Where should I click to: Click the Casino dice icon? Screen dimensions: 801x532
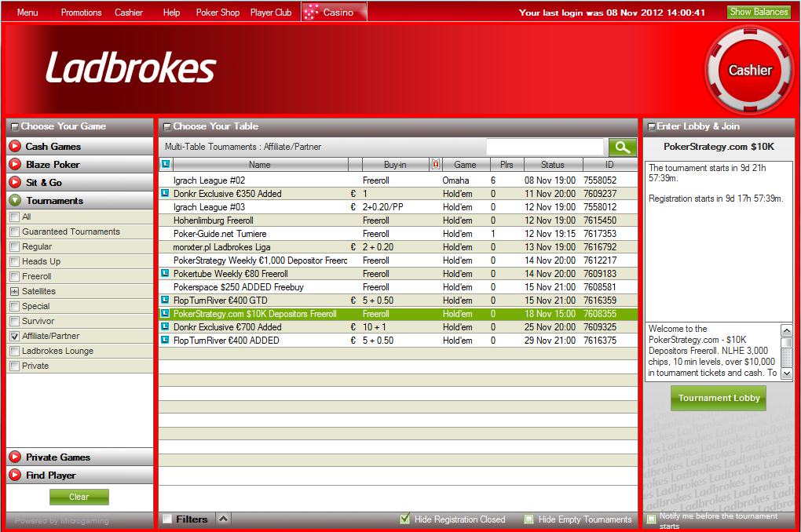click(311, 12)
